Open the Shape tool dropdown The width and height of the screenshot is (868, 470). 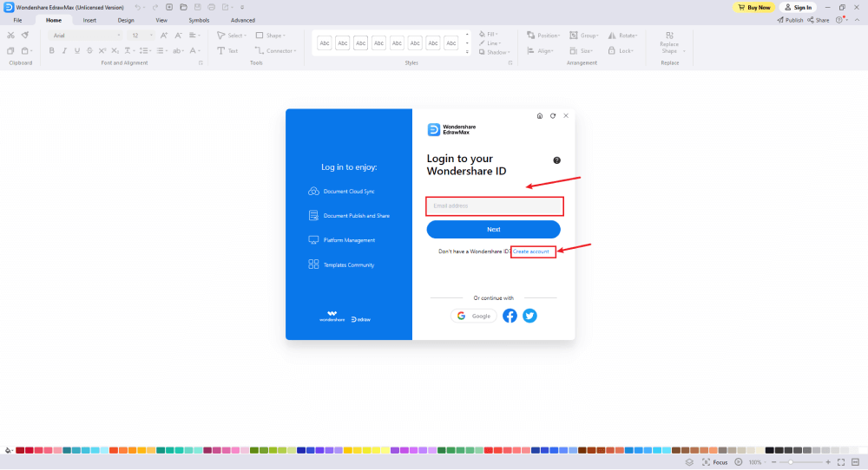click(271, 36)
